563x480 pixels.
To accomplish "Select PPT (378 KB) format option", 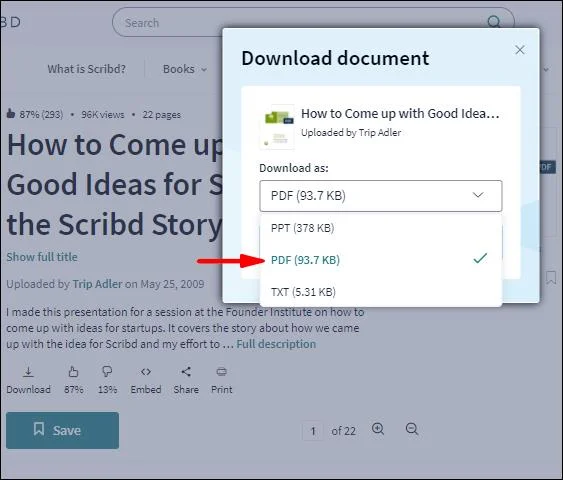I will point(381,228).
